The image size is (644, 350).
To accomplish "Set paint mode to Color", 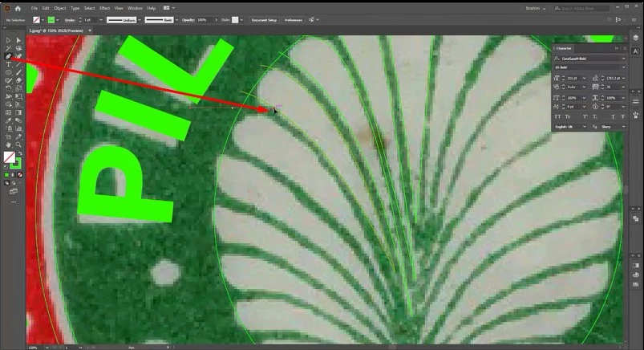I will coord(6,175).
